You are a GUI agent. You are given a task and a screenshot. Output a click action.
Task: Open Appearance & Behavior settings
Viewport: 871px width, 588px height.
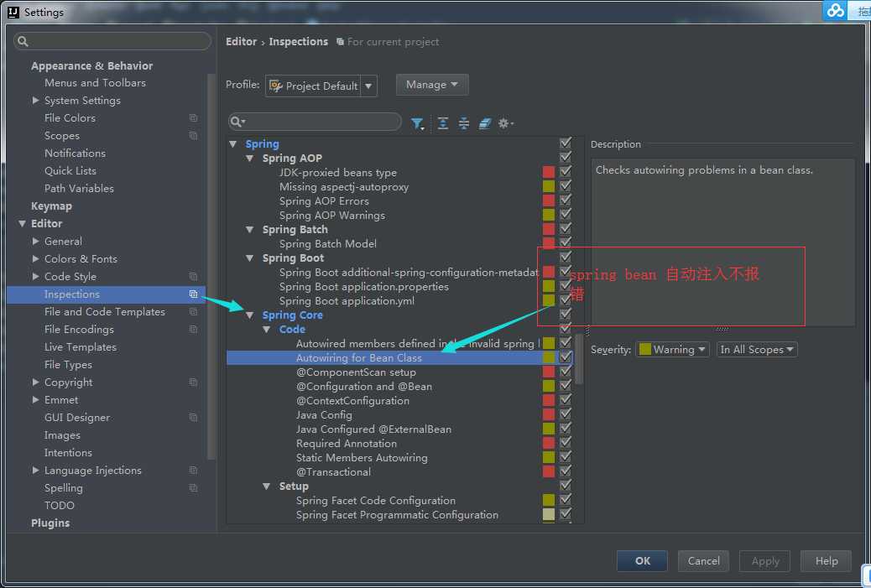click(x=91, y=65)
